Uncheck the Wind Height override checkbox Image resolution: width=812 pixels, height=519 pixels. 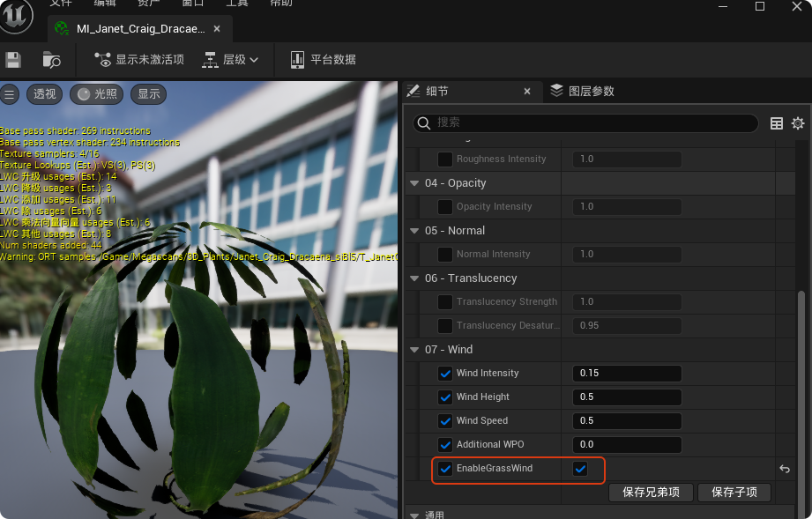(x=445, y=397)
